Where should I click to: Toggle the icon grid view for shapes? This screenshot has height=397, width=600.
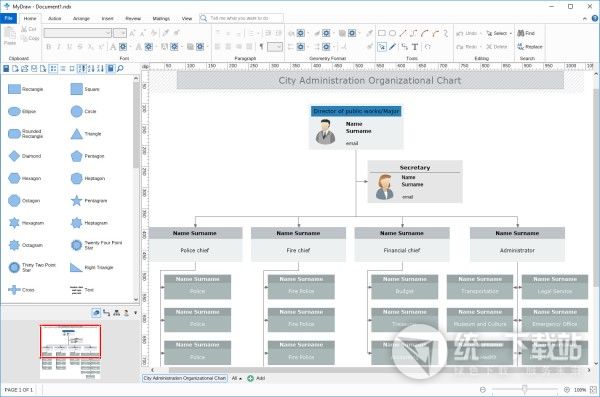point(53,69)
